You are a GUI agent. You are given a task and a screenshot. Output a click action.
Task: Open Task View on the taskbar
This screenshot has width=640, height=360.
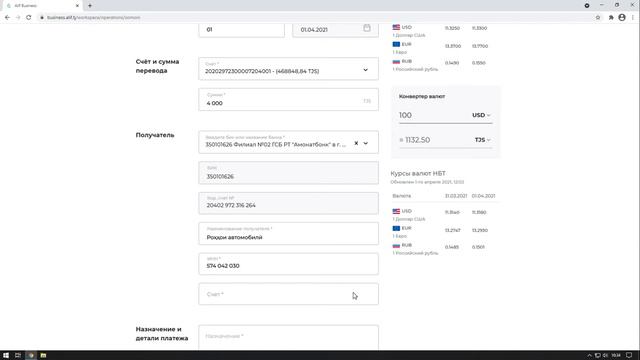tap(18, 356)
